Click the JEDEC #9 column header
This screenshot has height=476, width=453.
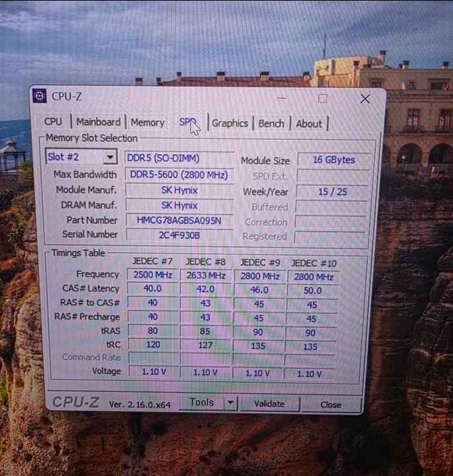click(260, 262)
